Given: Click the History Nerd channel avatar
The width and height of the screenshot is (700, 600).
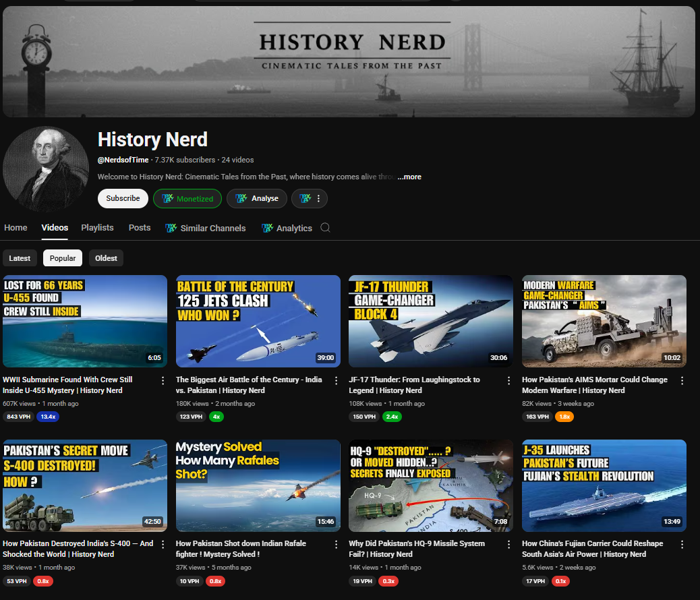Looking at the screenshot, I should [46, 169].
